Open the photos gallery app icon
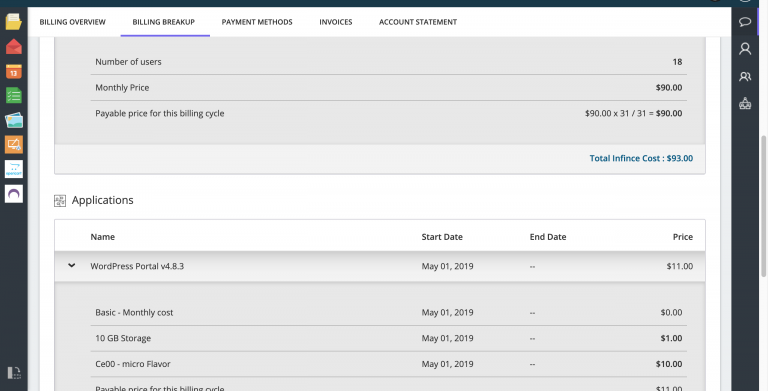 [x=14, y=120]
